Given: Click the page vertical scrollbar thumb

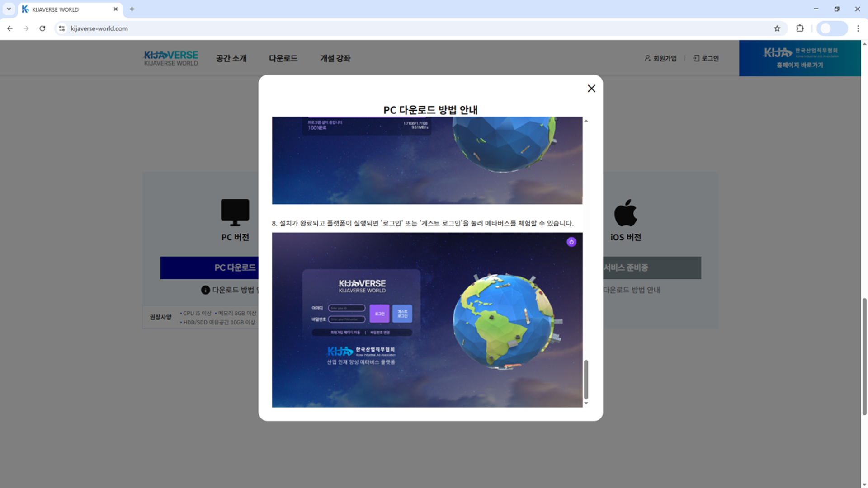Looking at the screenshot, I should pos(864,356).
